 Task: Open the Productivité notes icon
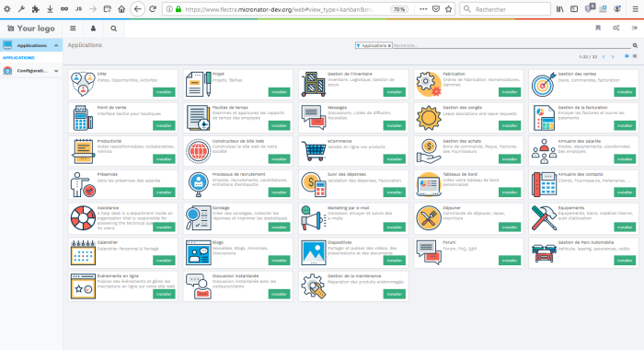coord(83,151)
